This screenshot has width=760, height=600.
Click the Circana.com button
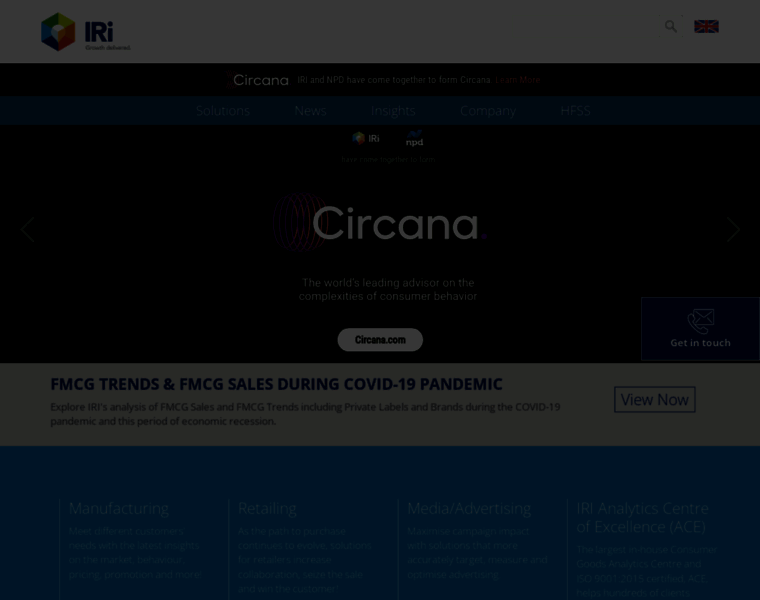(x=380, y=340)
